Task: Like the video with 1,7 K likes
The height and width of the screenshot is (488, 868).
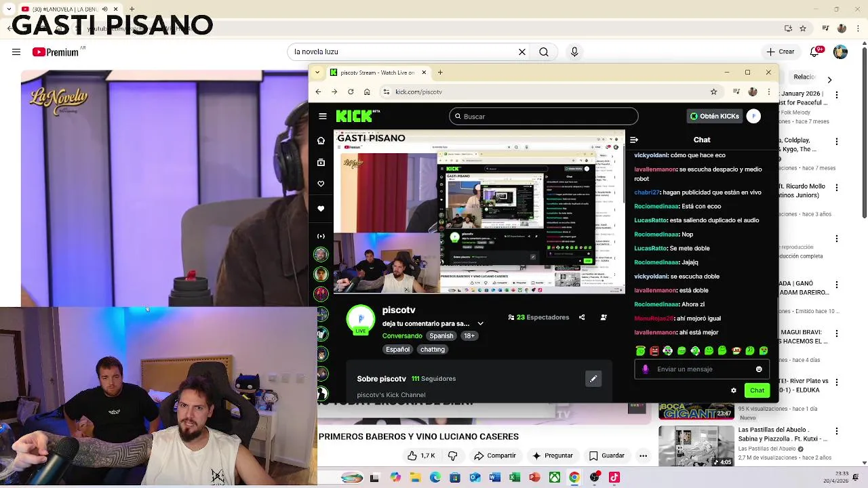Action: [x=421, y=455]
